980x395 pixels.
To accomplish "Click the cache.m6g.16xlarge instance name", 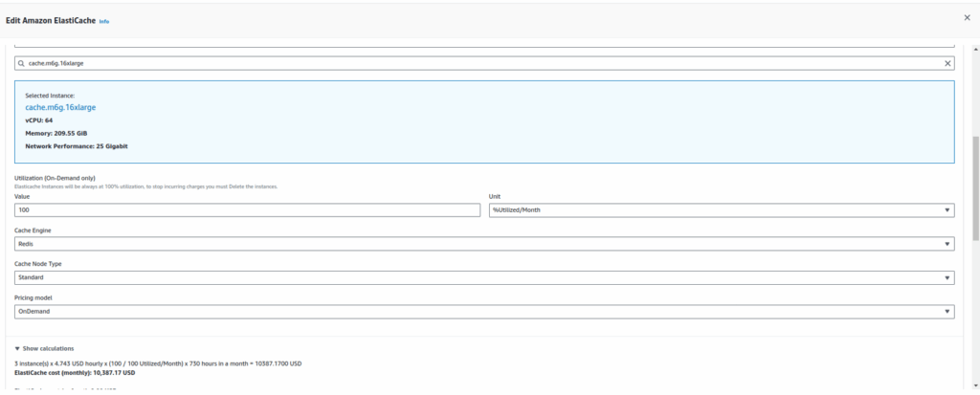I will pos(60,107).
